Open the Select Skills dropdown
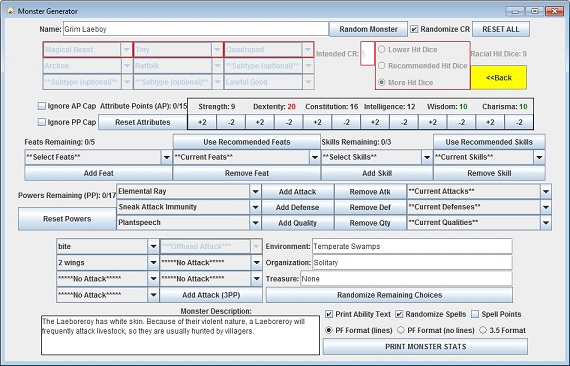Screen dimensions: 570x366 click(427, 157)
